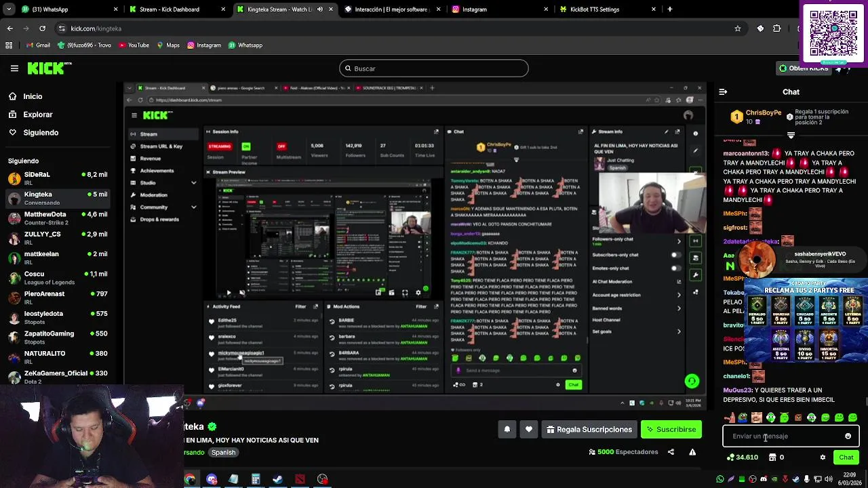Reload the current page

click(x=42, y=28)
